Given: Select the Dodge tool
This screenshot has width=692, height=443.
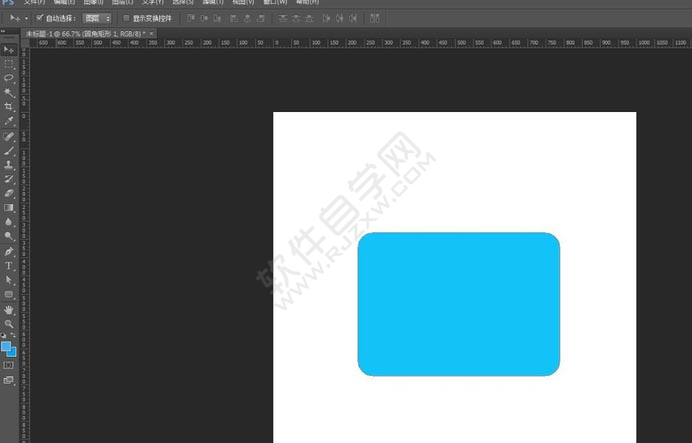Looking at the screenshot, I should click(x=8, y=236).
